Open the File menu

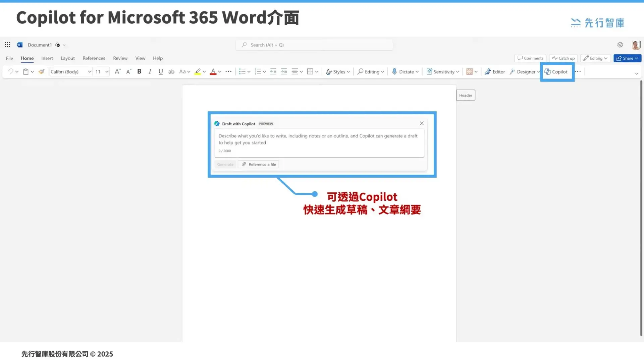point(9,58)
